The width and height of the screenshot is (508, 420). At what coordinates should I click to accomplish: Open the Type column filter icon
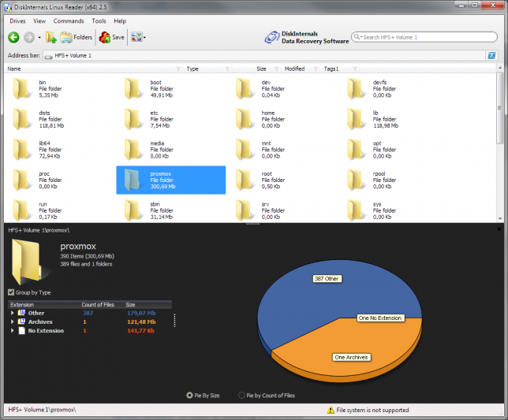(x=227, y=69)
